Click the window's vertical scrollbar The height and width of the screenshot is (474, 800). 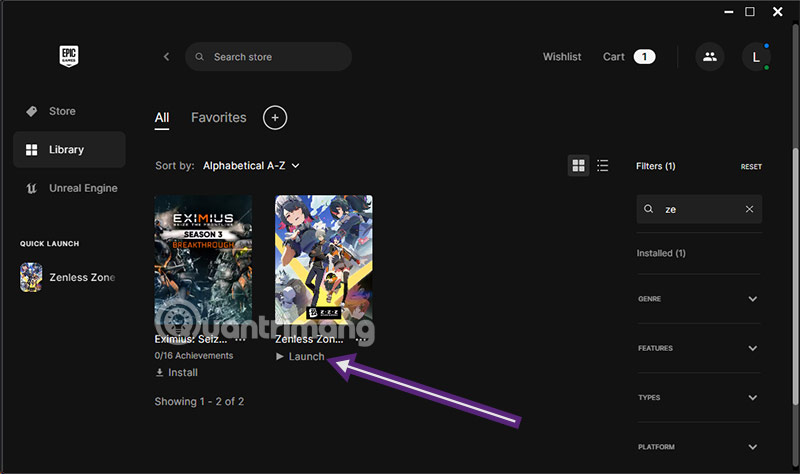tap(795, 276)
